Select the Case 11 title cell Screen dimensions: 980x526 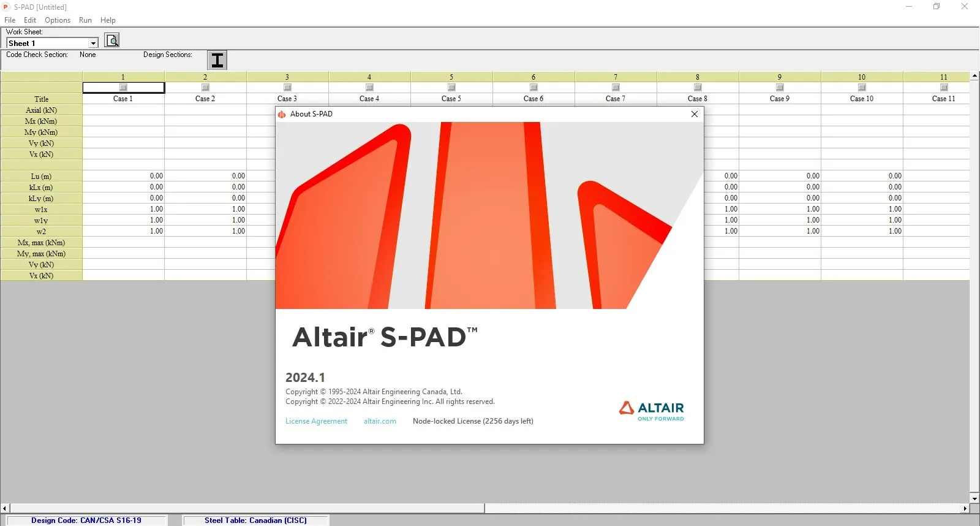pyautogui.click(x=937, y=99)
